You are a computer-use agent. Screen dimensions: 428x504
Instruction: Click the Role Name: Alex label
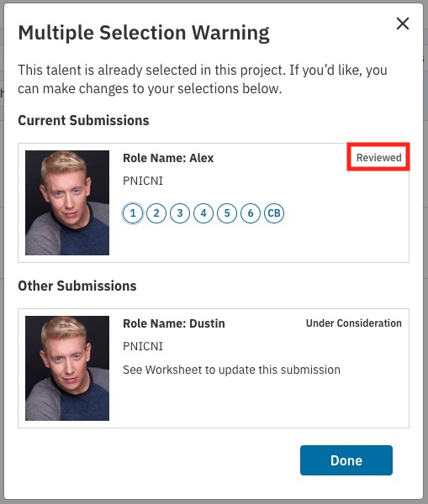click(x=168, y=158)
